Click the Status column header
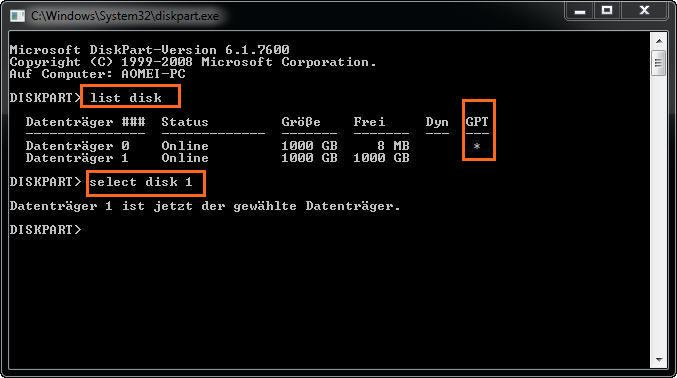Image resolution: width=677 pixels, height=378 pixels. [x=185, y=122]
